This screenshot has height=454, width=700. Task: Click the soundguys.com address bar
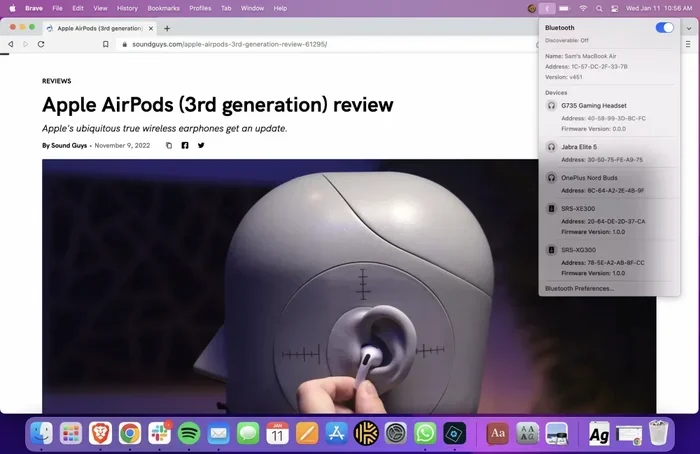(229, 44)
